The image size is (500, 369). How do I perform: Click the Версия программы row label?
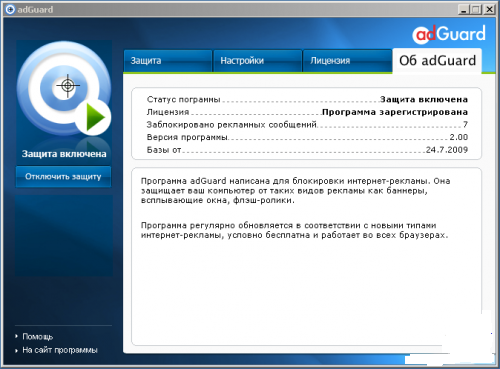click(x=187, y=137)
